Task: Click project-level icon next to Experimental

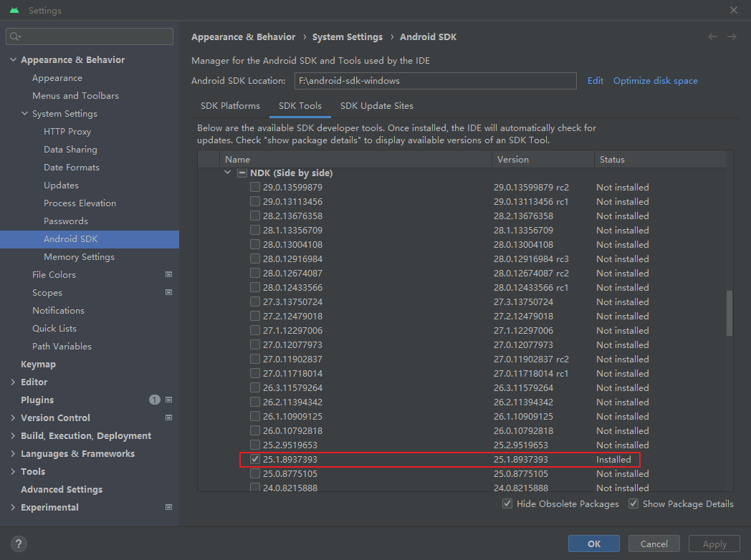Action: point(168,507)
